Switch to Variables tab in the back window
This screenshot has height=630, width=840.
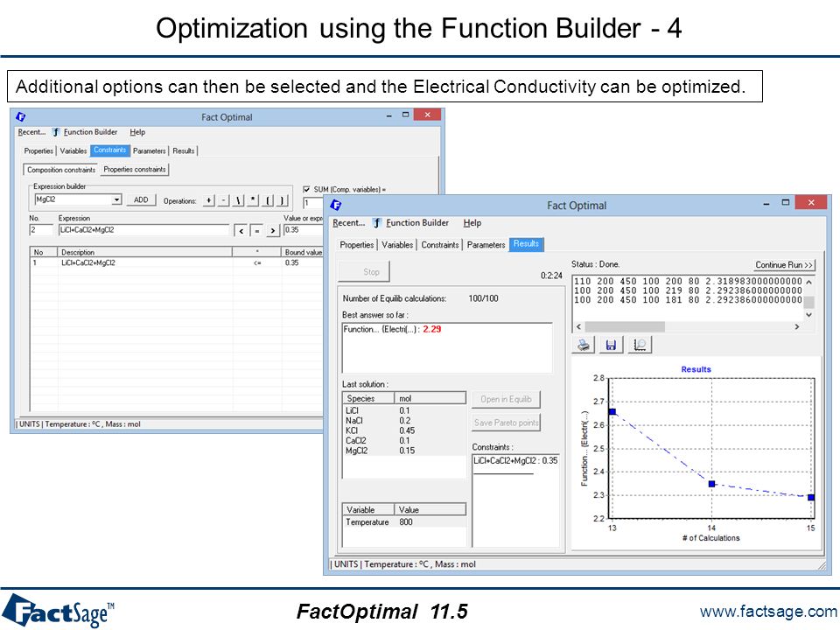(x=73, y=151)
